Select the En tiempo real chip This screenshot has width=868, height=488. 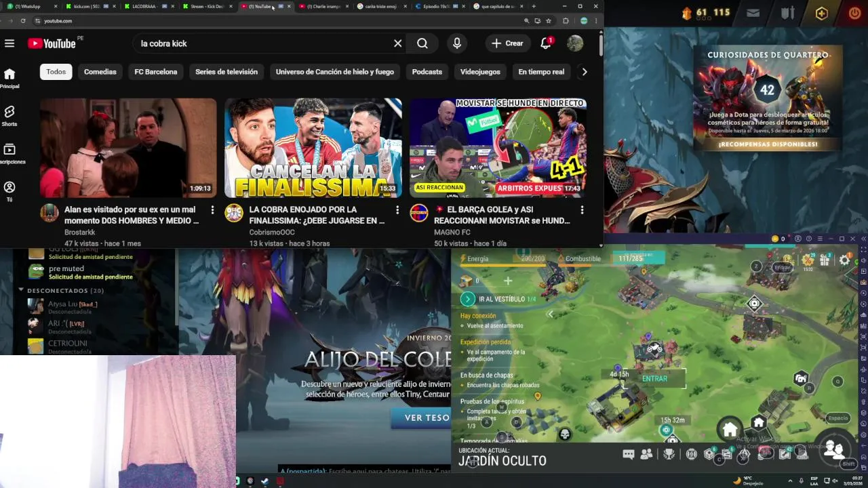click(x=541, y=72)
